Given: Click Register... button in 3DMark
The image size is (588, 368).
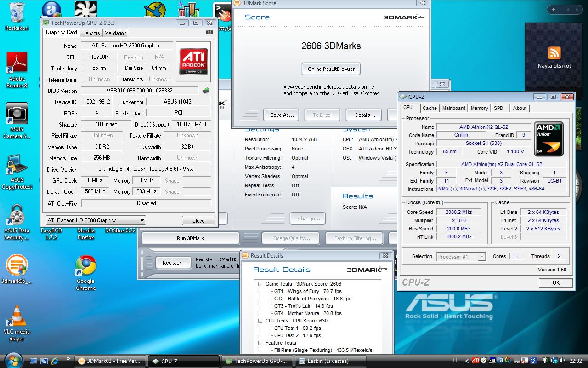Looking at the screenshot, I should pos(174,263).
